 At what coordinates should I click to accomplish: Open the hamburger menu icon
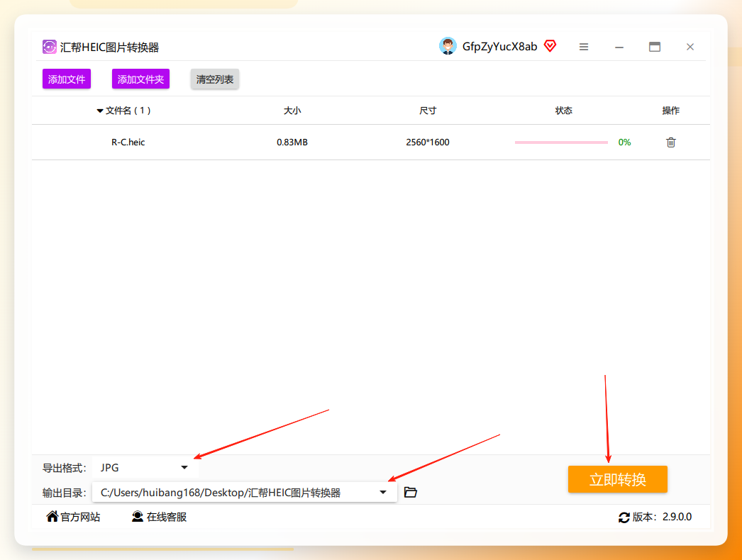click(x=584, y=47)
